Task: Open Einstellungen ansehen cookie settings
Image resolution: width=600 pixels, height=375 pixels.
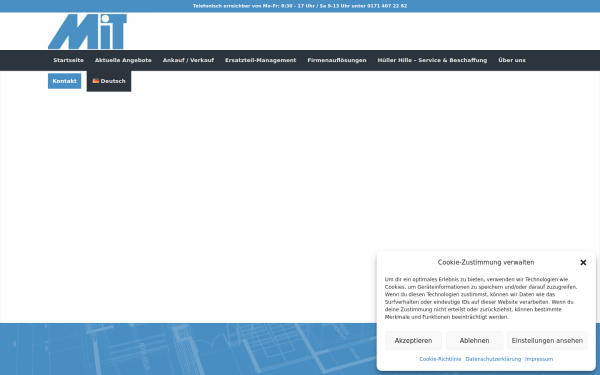Action: 547,341
